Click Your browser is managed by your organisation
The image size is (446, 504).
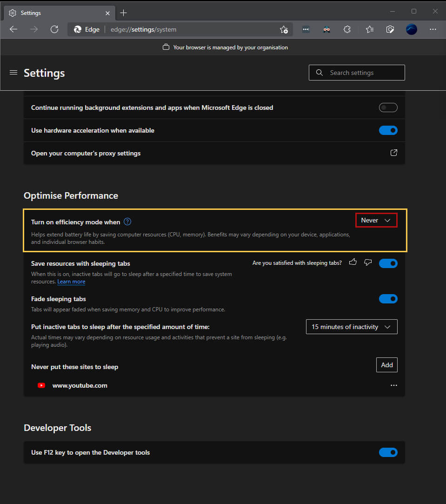pos(230,47)
